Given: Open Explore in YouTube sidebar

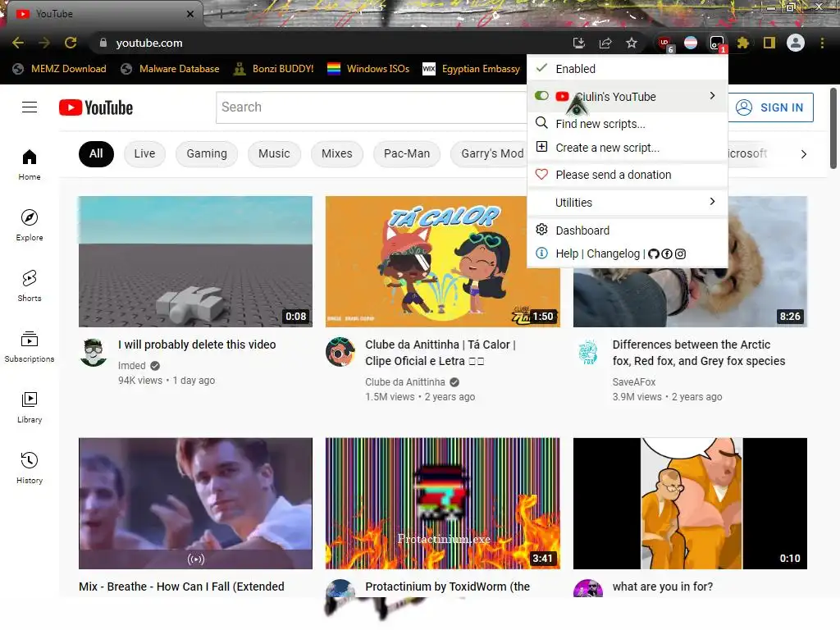Looking at the screenshot, I should 30,225.
